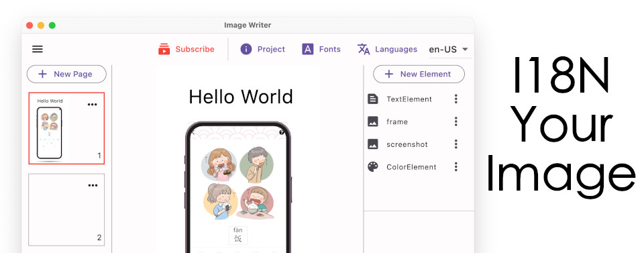Click the Fonts letter A icon
The width and height of the screenshot is (644, 253).
(x=308, y=49)
